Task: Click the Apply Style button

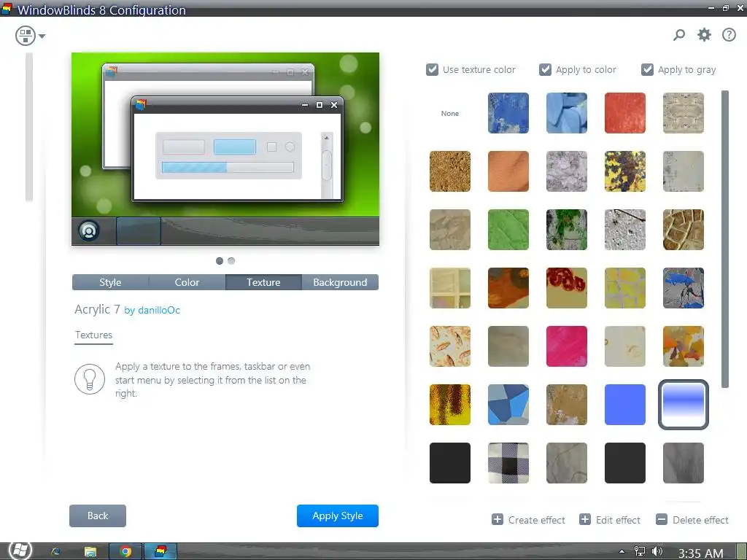Action: point(338,516)
